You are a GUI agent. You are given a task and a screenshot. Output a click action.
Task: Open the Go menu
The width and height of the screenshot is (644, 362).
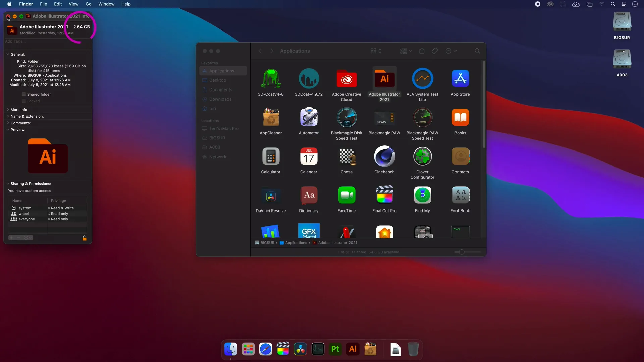88,4
